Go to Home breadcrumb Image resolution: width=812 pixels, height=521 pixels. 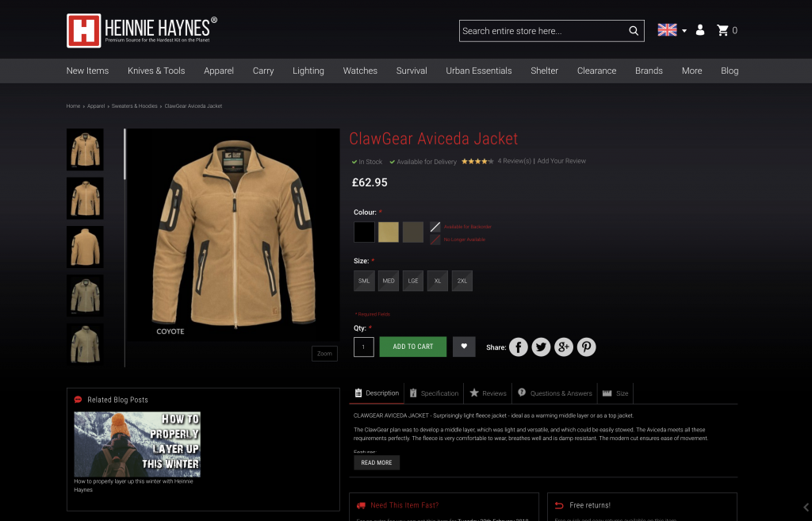[73, 106]
